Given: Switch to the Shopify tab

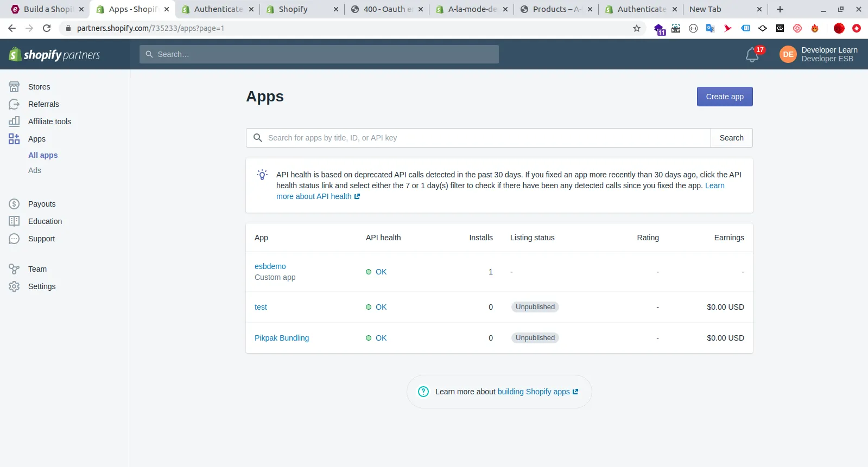Looking at the screenshot, I should [x=302, y=9].
